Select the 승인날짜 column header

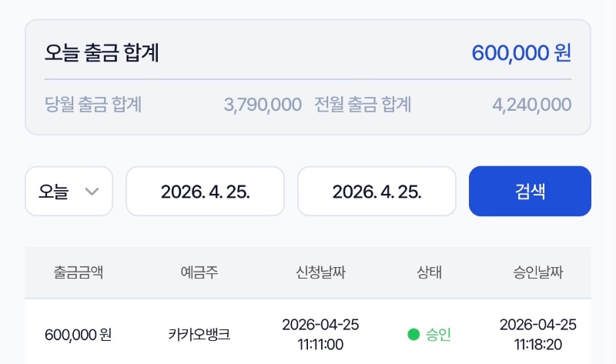[538, 272]
